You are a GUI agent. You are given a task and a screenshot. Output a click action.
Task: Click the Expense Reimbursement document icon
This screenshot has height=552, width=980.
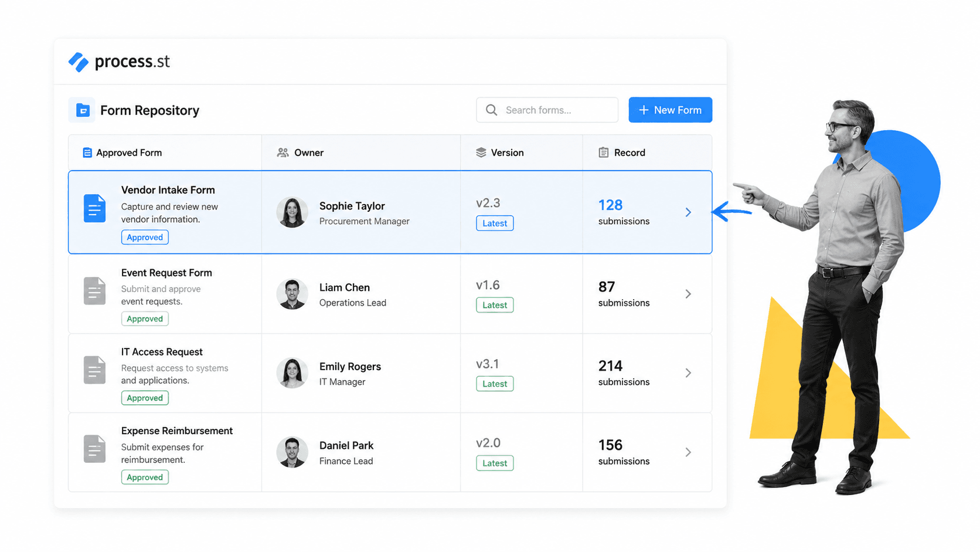pos(94,449)
